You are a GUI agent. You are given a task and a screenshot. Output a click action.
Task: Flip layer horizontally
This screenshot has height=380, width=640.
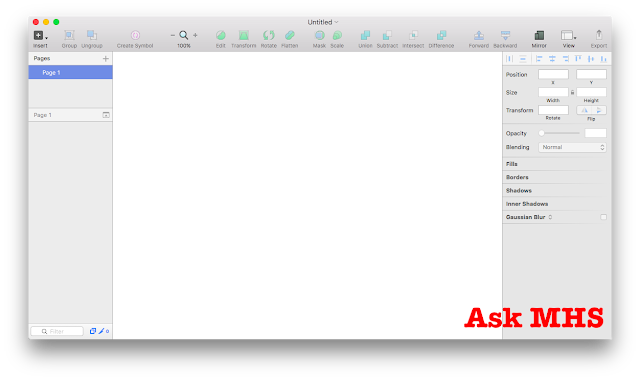pyautogui.click(x=584, y=110)
